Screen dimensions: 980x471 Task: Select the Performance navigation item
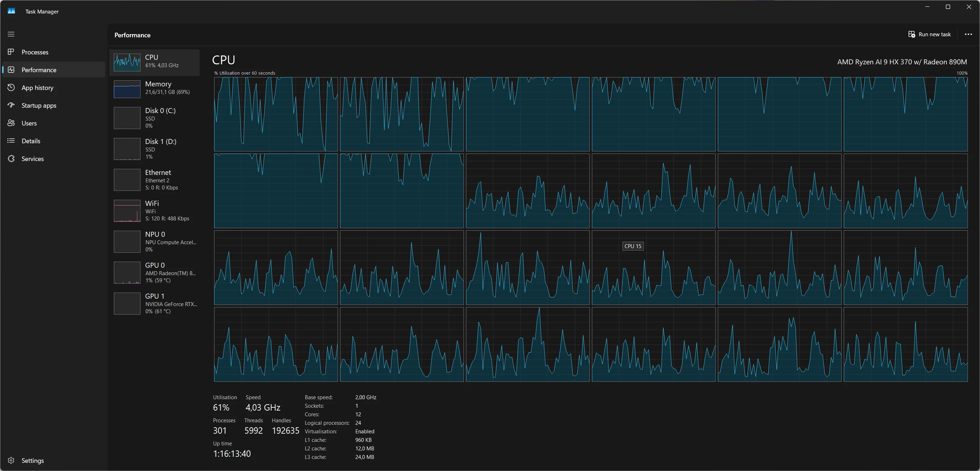[39, 70]
